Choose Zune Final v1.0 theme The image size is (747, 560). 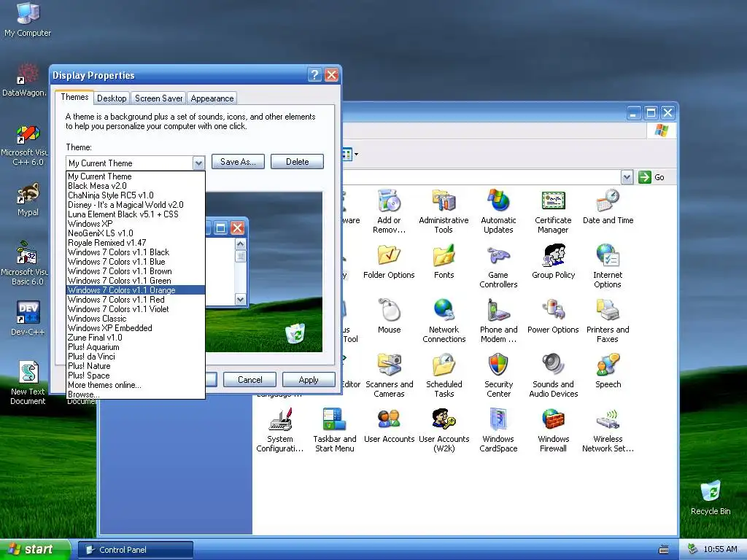pyautogui.click(x=136, y=338)
